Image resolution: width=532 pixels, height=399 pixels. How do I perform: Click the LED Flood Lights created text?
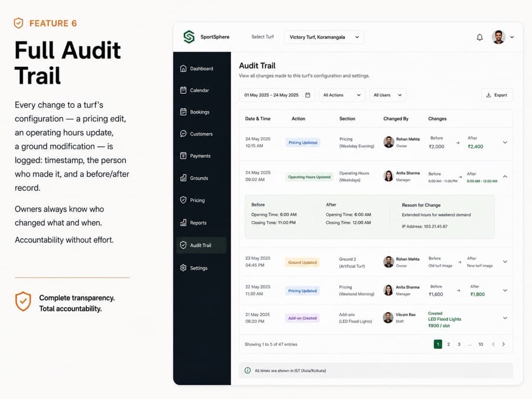coord(445,319)
